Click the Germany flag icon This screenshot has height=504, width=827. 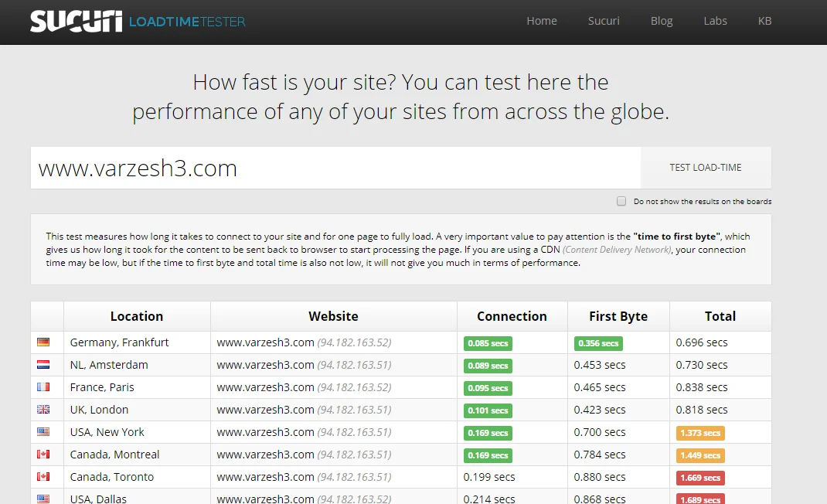point(43,342)
